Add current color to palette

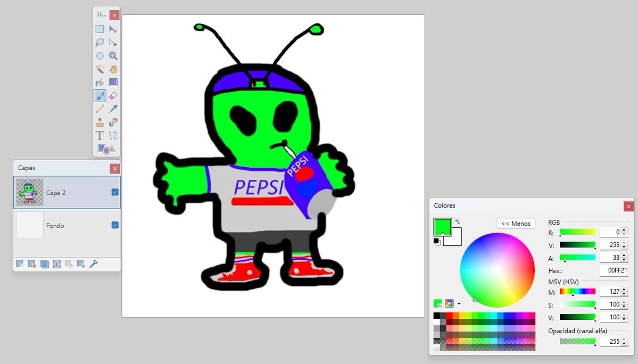438,303
